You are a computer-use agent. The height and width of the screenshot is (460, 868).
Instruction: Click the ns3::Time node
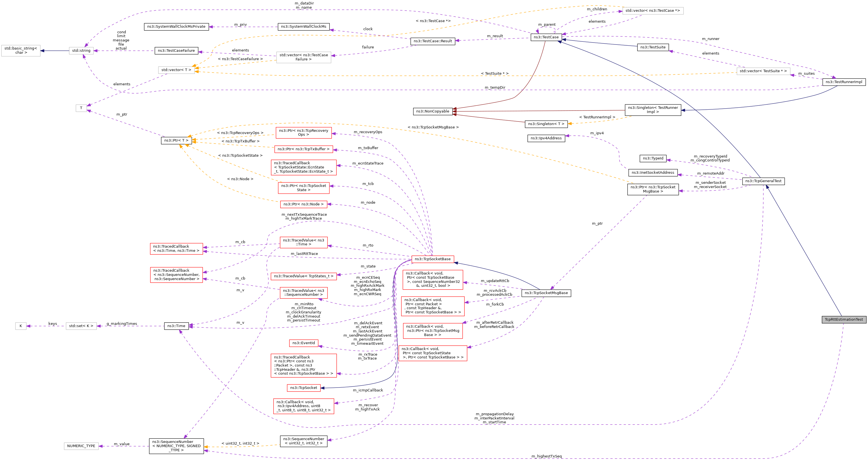pos(176,326)
